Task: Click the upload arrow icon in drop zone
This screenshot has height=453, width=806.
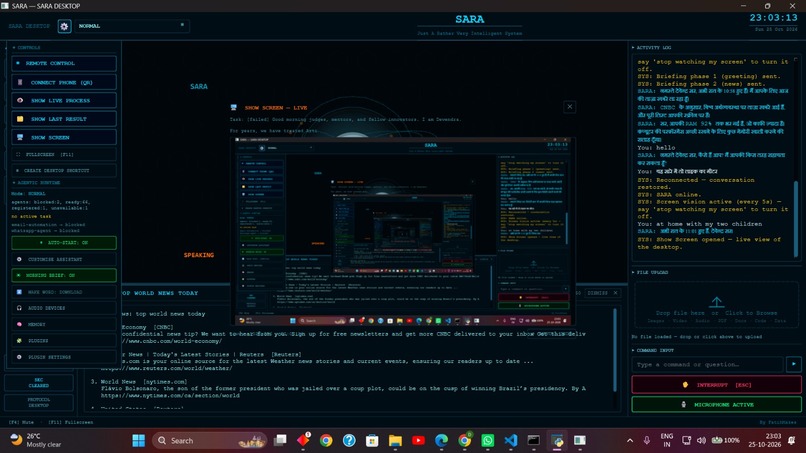Action: pos(717,302)
